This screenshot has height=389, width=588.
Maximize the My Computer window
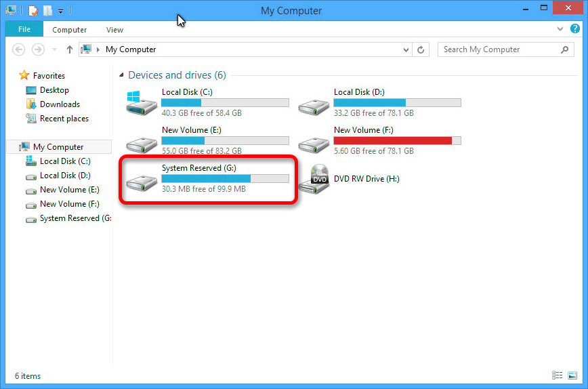click(544, 8)
